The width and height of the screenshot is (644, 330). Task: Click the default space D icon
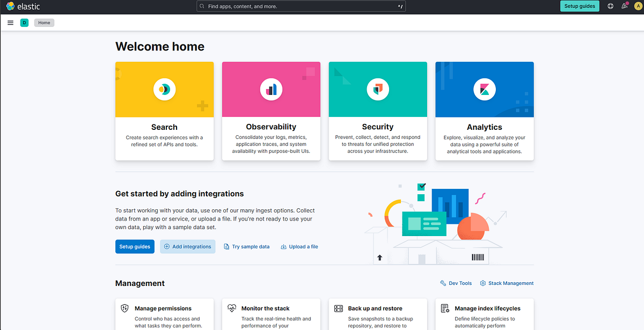[x=24, y=23]
